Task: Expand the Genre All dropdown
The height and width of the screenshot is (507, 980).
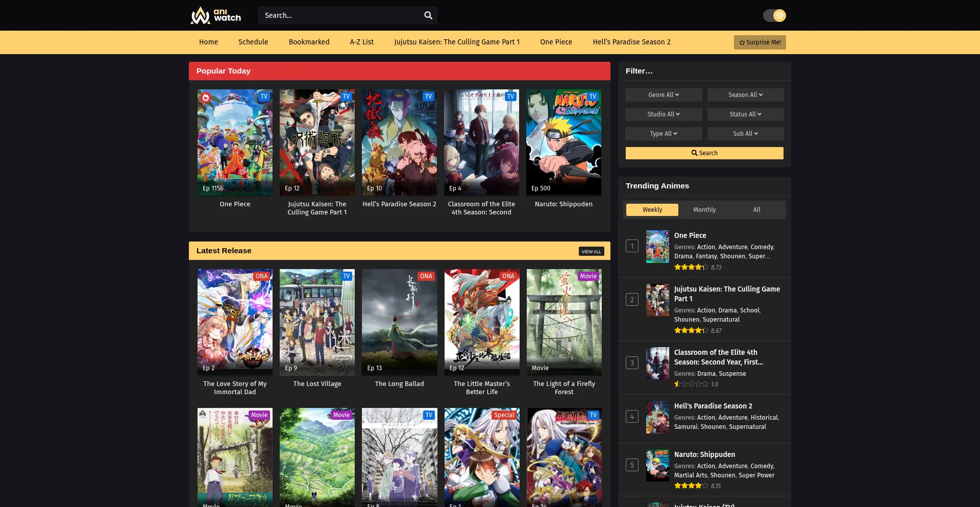Action: [664, 95]
